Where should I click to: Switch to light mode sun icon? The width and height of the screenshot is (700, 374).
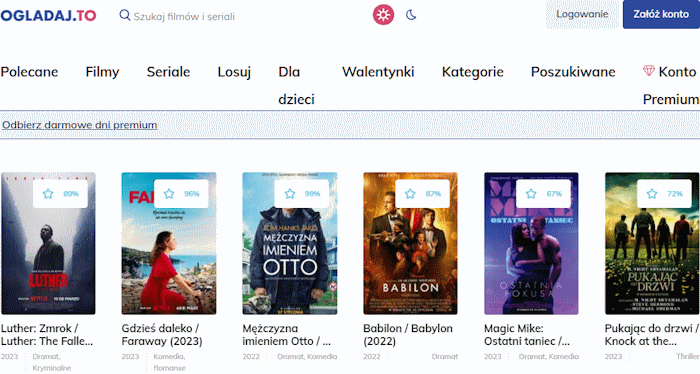(383, 15)
